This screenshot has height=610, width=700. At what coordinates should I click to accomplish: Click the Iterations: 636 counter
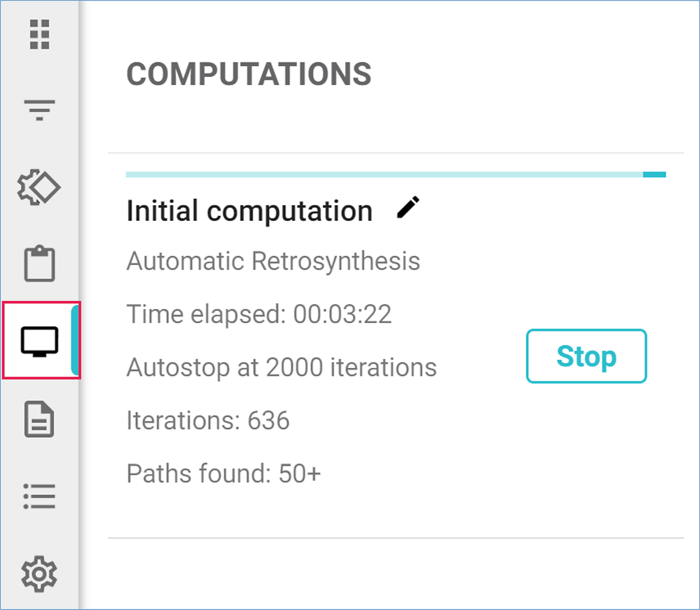pos(208,420)
